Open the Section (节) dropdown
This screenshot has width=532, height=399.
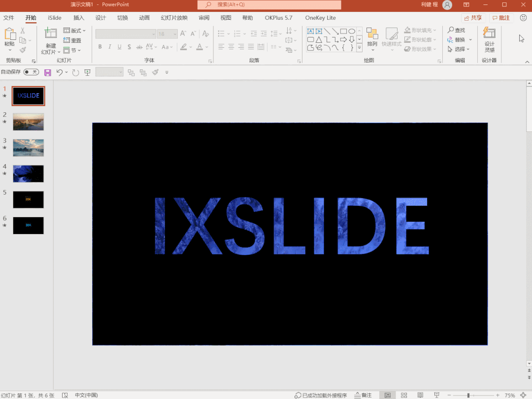[72, 50]
